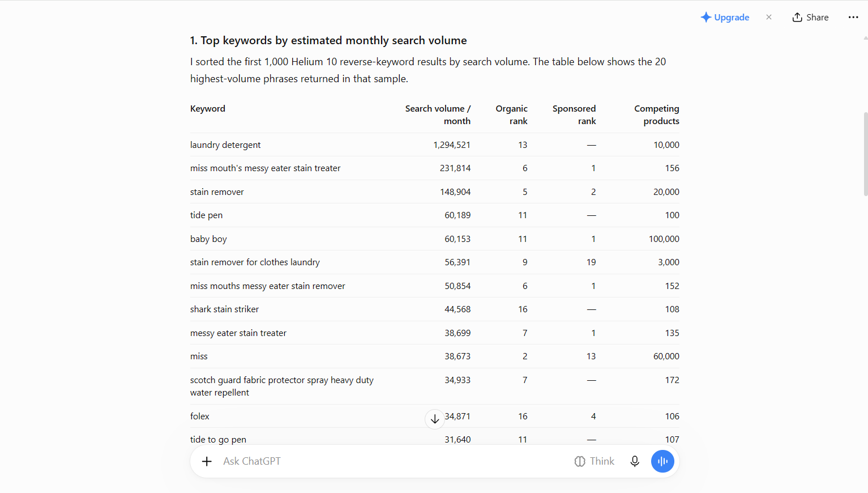This screenshot has height=493, width=868.
Task: Click the 1,294,521 search volume value
Action: click(452, 145)
